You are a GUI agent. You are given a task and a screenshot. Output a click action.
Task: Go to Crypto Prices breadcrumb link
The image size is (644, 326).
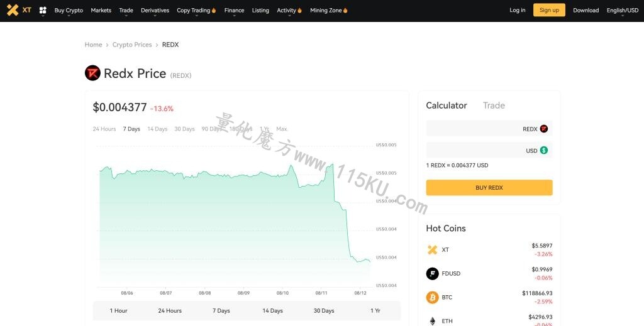[x=132, y=45]
